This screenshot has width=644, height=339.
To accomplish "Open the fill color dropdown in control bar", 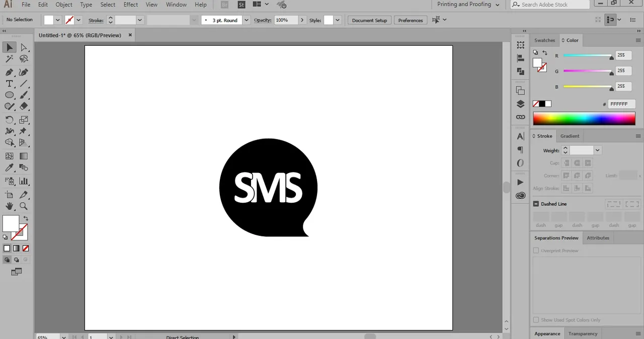I will [x=58, y=20].
